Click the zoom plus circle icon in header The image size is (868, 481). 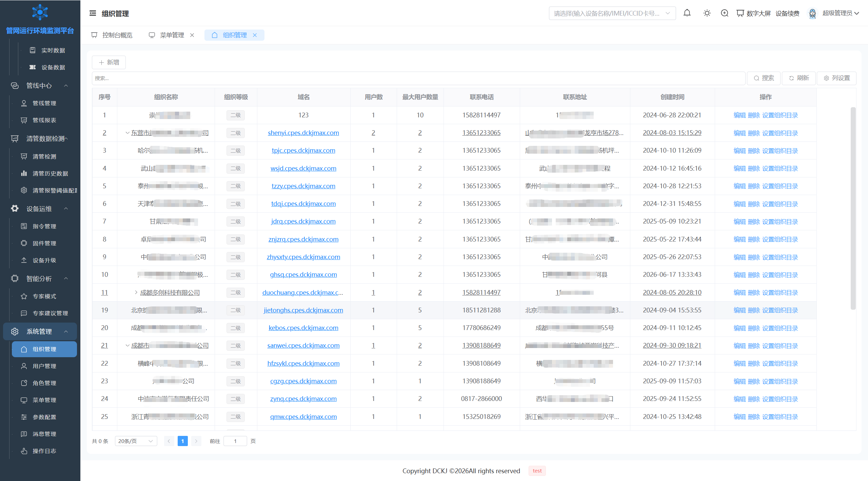click(x=725, y=13)
